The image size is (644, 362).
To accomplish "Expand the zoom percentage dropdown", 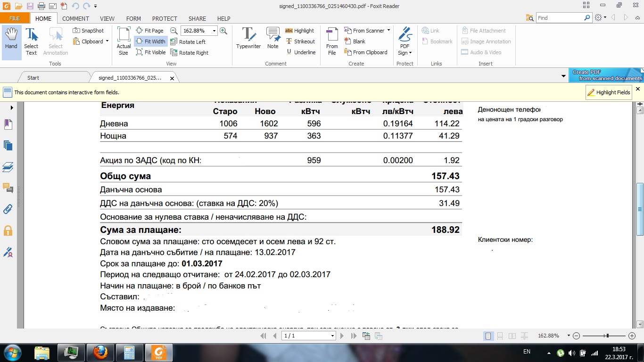I will click(214, 31).
